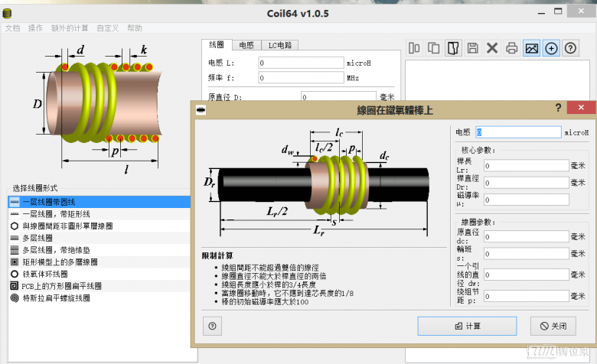This screenshot has width=597, height=364.
Task: Click the 限制計算 heading
Action: click(217, 255)
